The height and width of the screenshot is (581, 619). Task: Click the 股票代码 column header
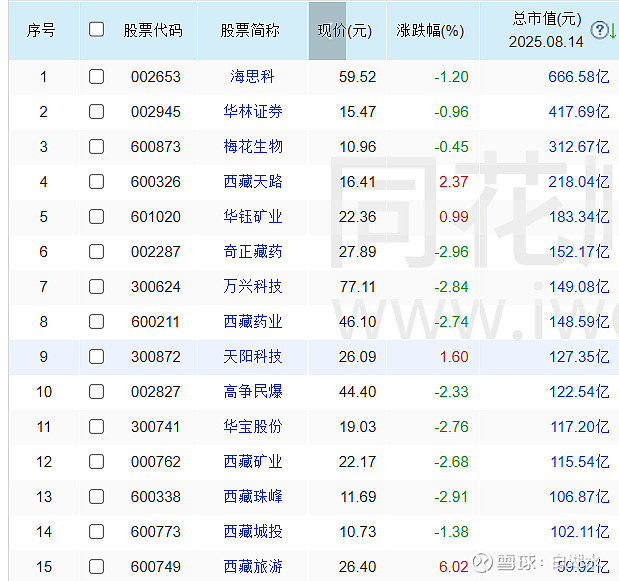(x=153, y=30)
